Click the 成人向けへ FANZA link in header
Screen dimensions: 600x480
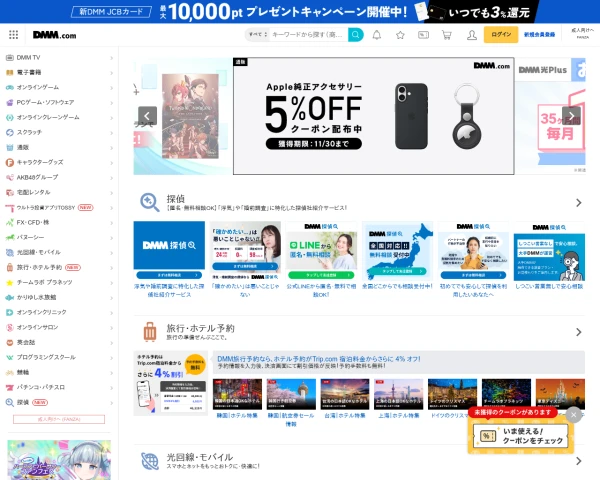[x=582, y=33]
